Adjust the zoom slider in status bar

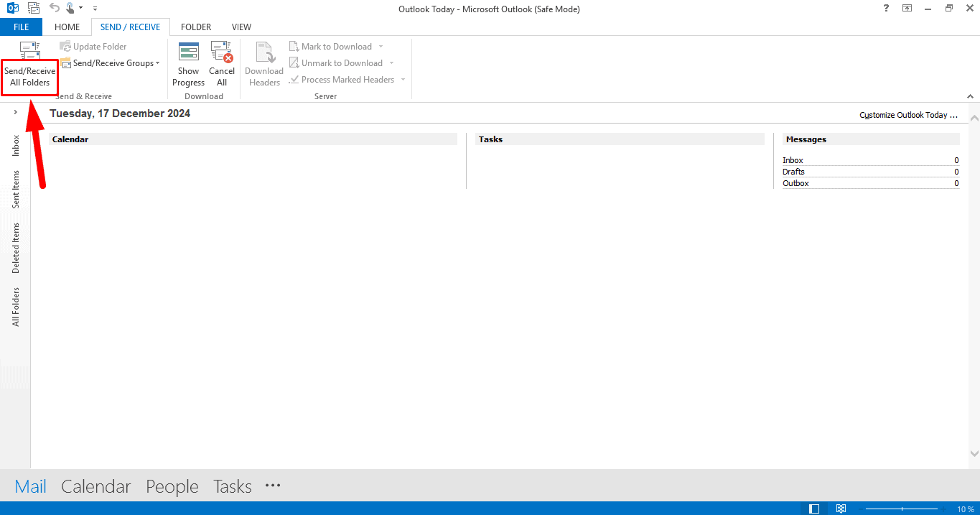click(x=902, y=509)
